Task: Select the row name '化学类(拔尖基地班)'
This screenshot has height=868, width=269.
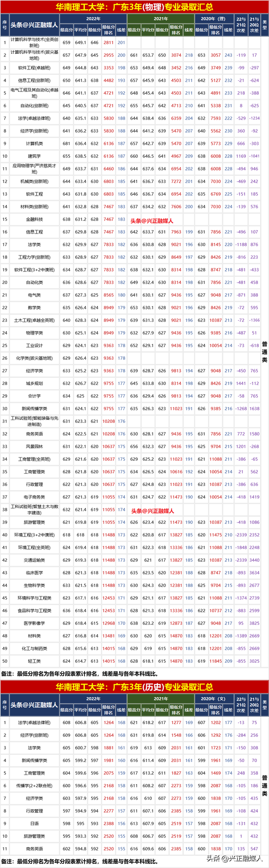Action: (x=34, y=358)
